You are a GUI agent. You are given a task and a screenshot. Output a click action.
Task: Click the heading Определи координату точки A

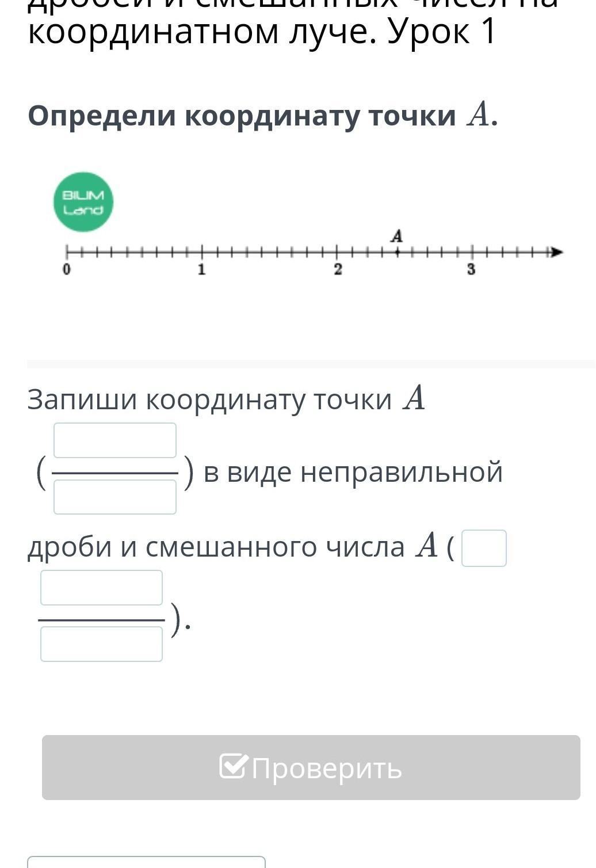[x=262, y=115]
